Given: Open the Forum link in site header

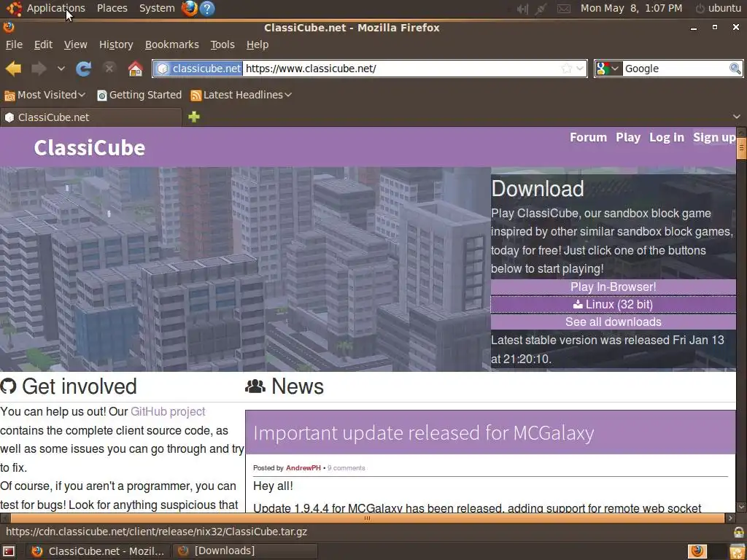Looking at the screenshot, I should pyautogui.click(x=589, y=137).
